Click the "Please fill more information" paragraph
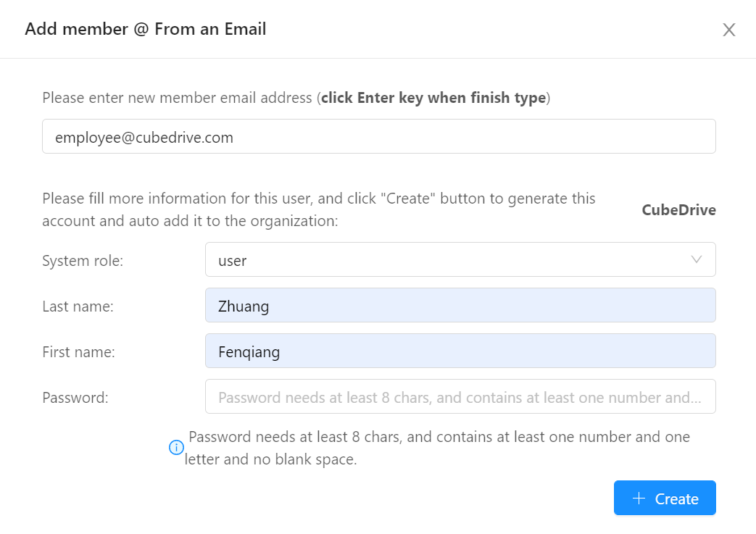This screenshot has width=756, height=534. [x=319, y=209]
